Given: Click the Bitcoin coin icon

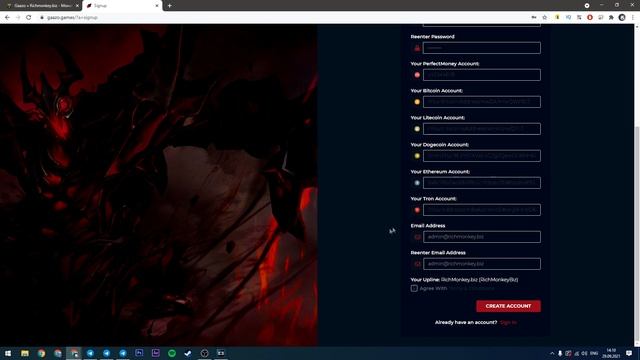Looking at the screenshot, I should (x=417, y=102).
